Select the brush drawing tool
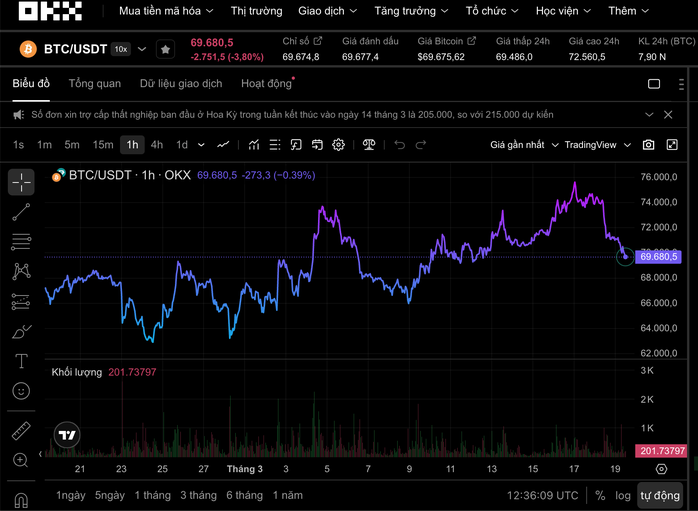698x511 pixels. click(21, 331)
